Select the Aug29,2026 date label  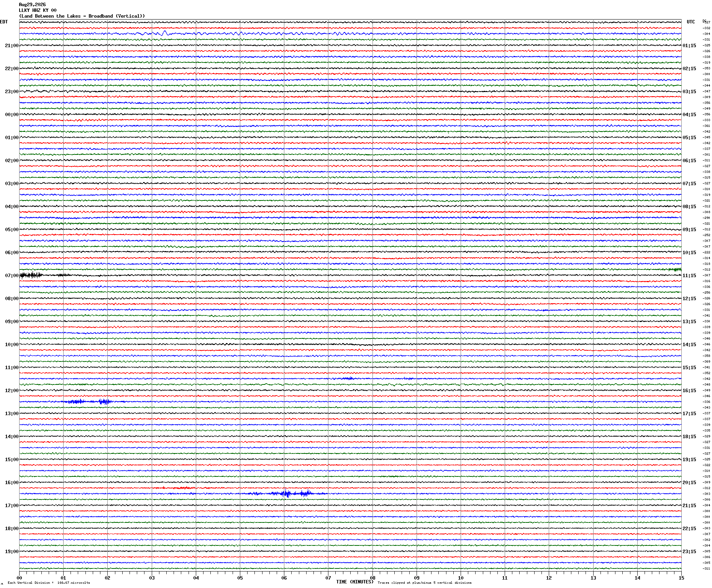tap(32, 5)
